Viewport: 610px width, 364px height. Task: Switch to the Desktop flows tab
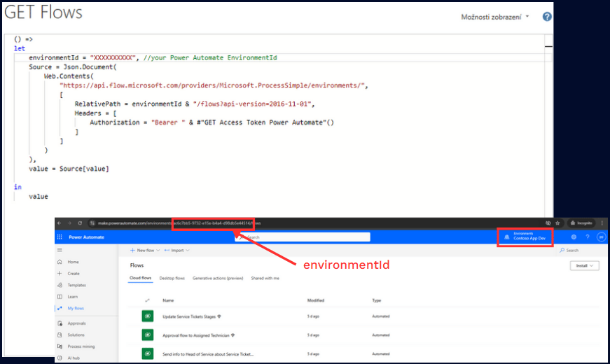point(172,279)
